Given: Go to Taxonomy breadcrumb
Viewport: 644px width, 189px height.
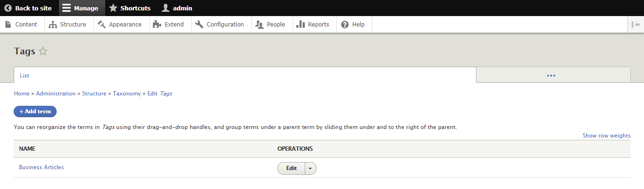Looking at the screenshot, I should tap(127, 94).
